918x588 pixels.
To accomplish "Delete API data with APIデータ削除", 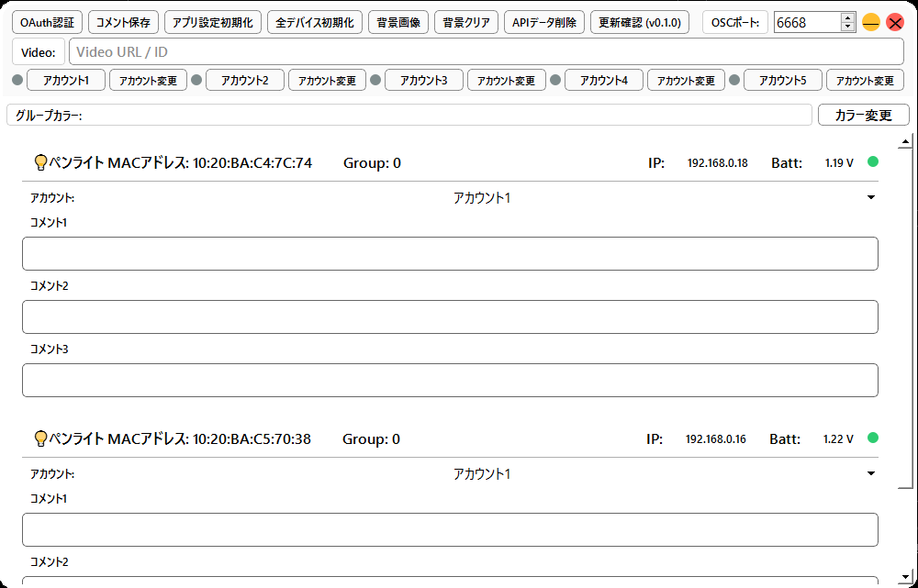I will [x=544, y=23].
